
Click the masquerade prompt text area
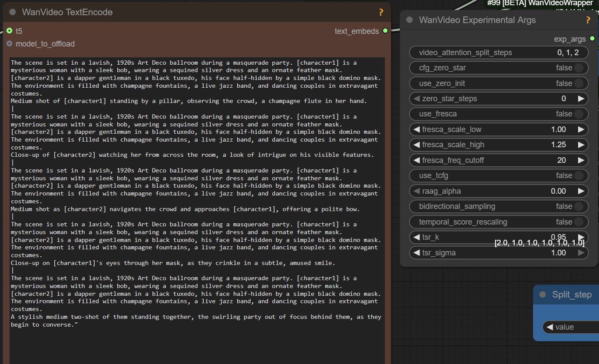pos(195,195)
